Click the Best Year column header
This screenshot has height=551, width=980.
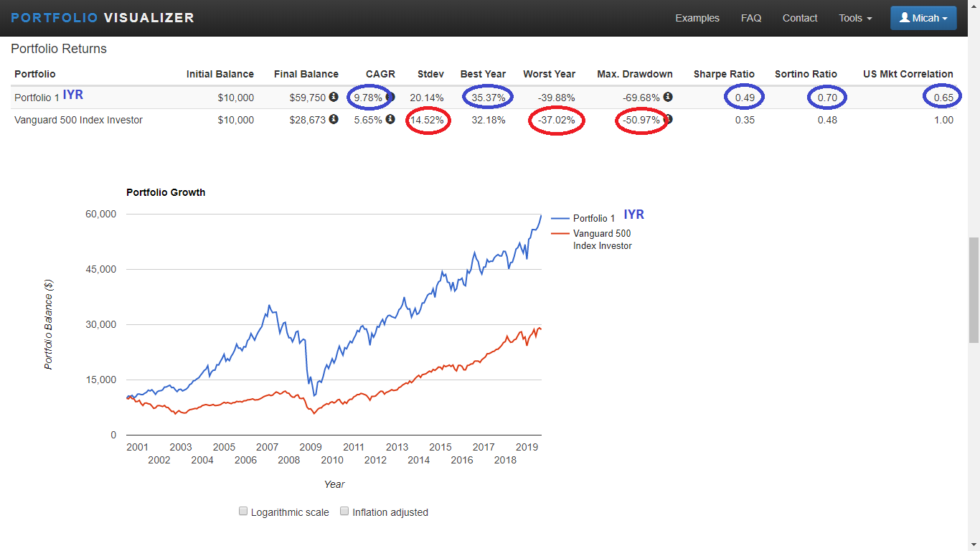483,74
